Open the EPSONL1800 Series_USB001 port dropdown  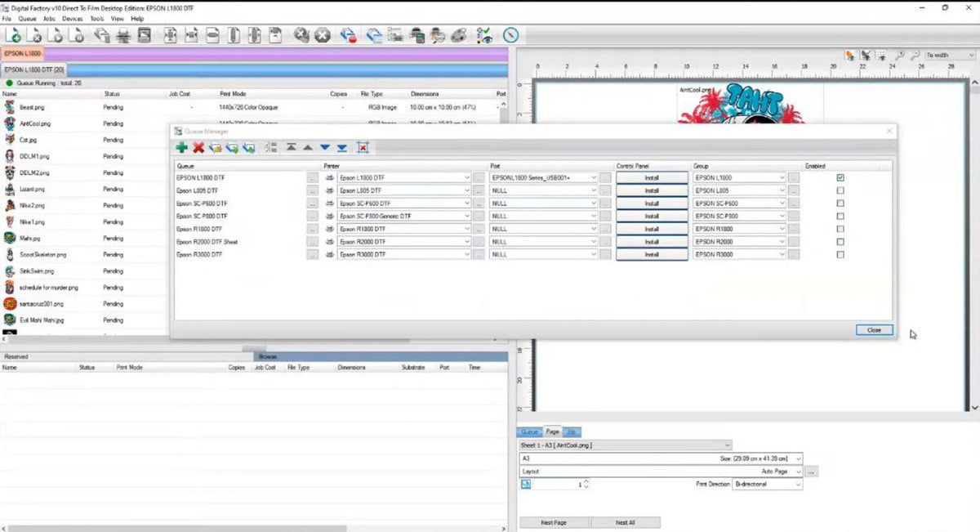(543, 177)
